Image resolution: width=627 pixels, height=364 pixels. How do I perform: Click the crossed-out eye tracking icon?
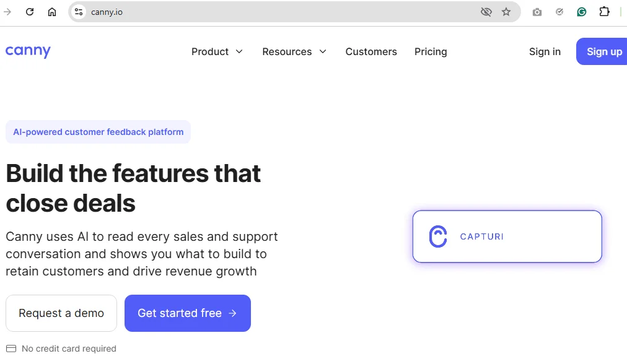486,12
